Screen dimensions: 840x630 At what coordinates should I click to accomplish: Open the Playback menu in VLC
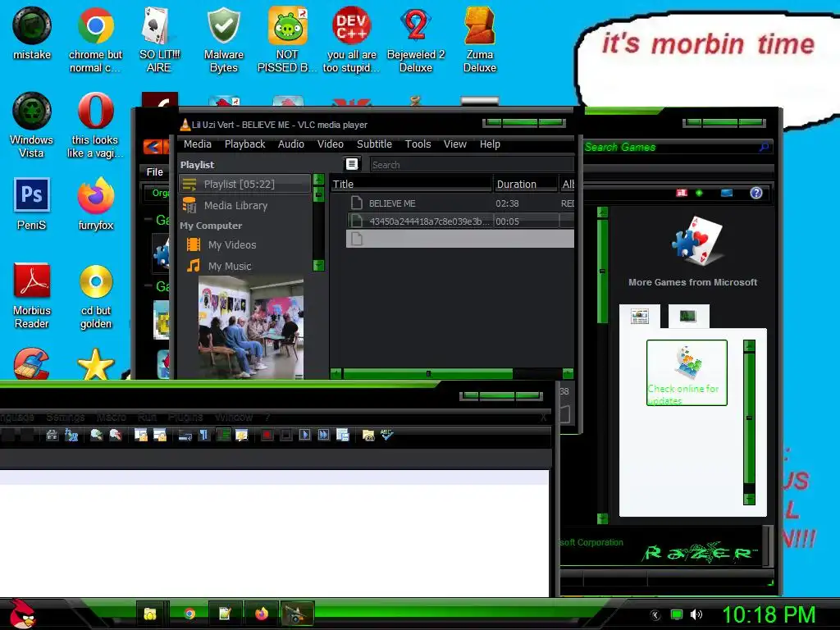point(244,144)
